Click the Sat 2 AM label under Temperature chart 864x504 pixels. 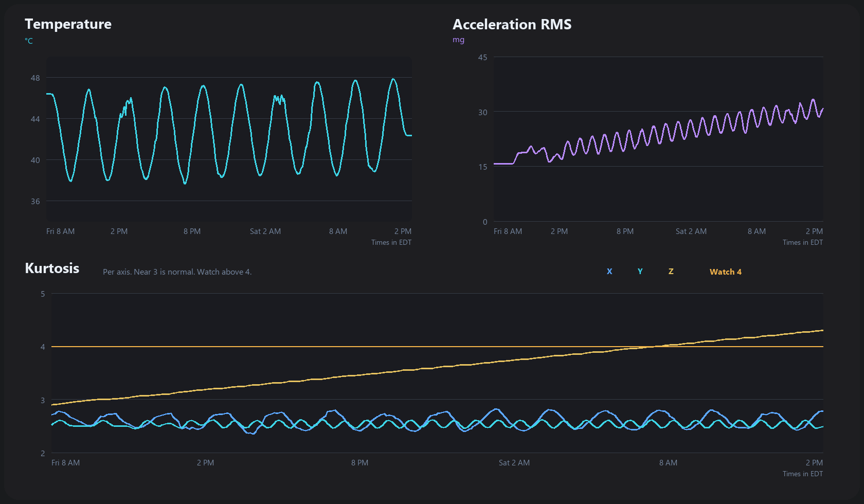coord(265,231)
